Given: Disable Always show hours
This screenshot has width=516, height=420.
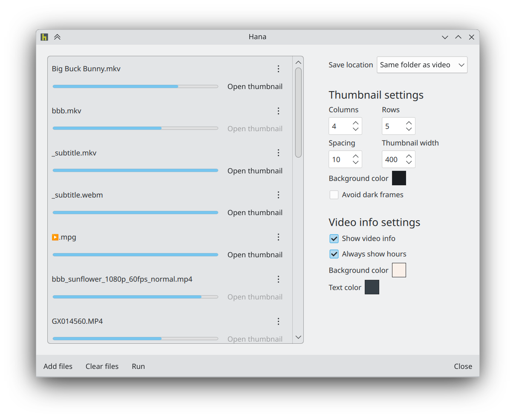Looking at the screenshot, I should [334, 254].
